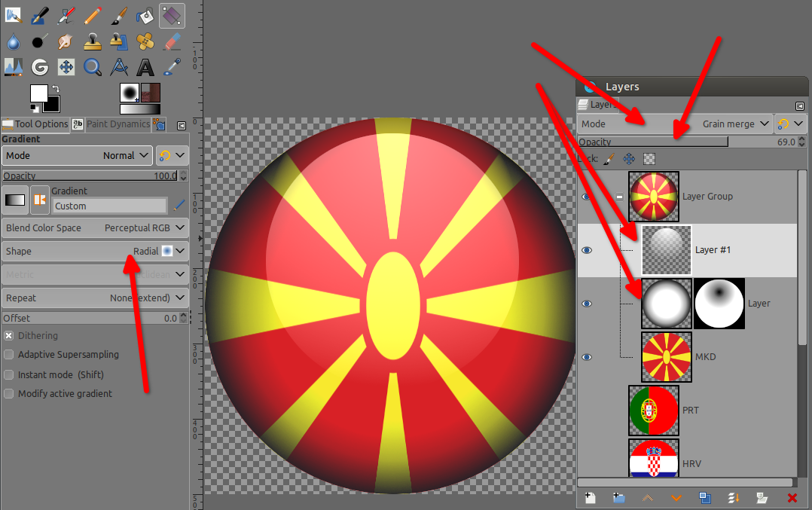Viewport: 812px width, 510px height.
Task: Open the layer Mode Grain merge dropdown
Action: pos(675,124)
